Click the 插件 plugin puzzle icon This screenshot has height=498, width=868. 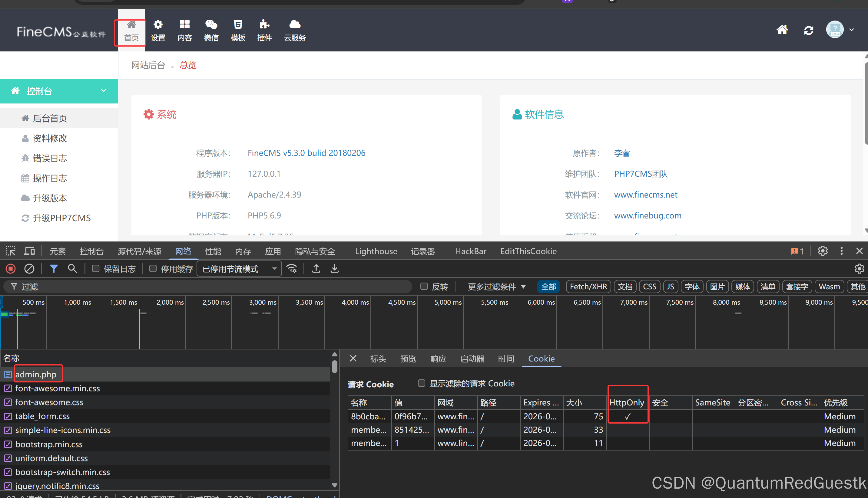coord(264,25)
